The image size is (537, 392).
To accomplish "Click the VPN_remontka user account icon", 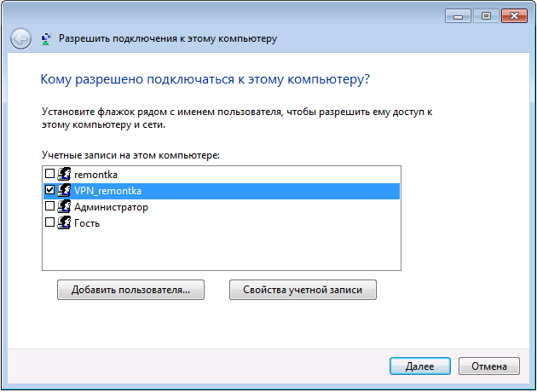I will [64, 191].
